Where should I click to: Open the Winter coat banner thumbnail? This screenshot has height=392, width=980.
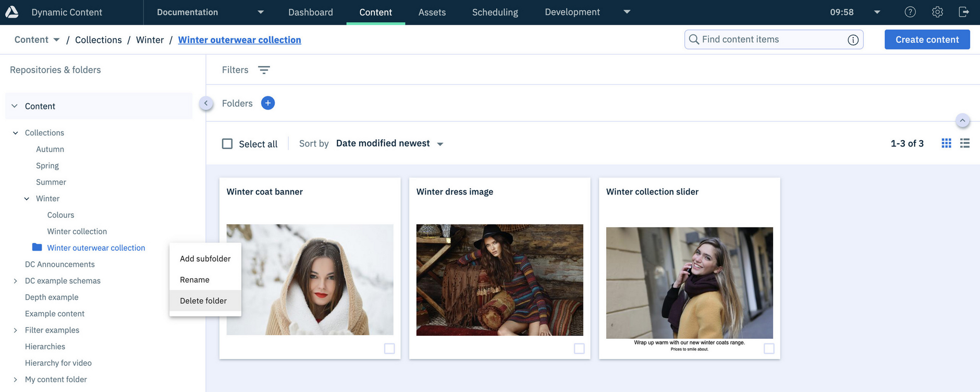[x=310, y=279]
